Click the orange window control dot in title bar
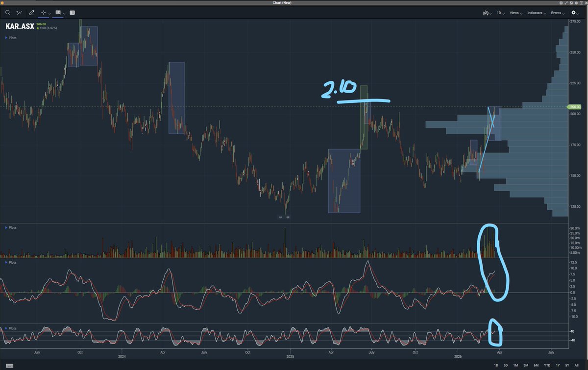Image resolution: width=588 pixels, height=370 pixels. tap(2, 3)
